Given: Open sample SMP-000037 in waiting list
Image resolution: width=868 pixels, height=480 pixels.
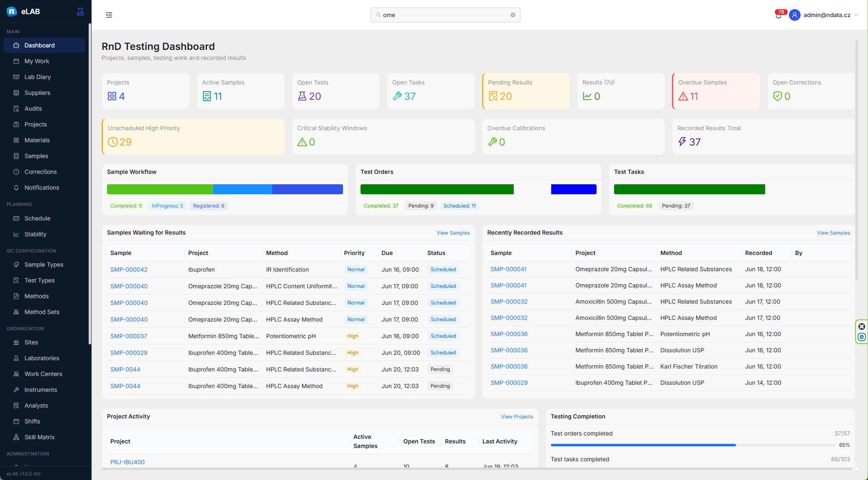Looking at the screenshot, I should point(129,336).
